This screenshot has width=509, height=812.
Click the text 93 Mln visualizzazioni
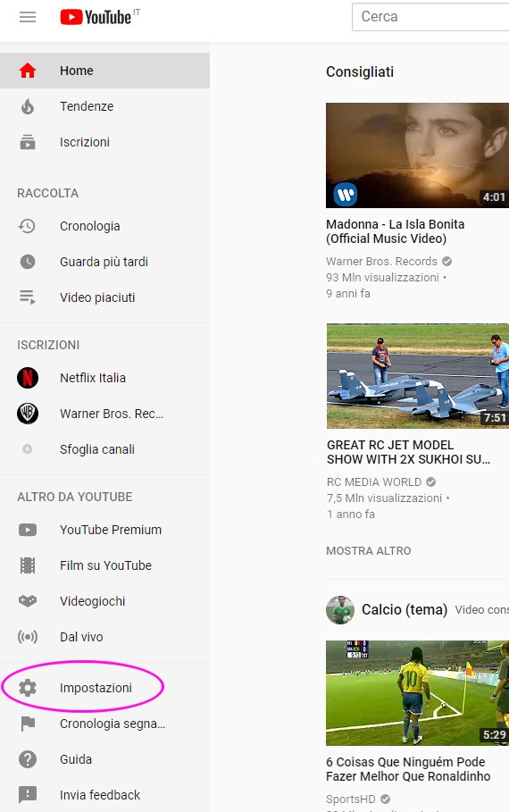coord(383,277)
